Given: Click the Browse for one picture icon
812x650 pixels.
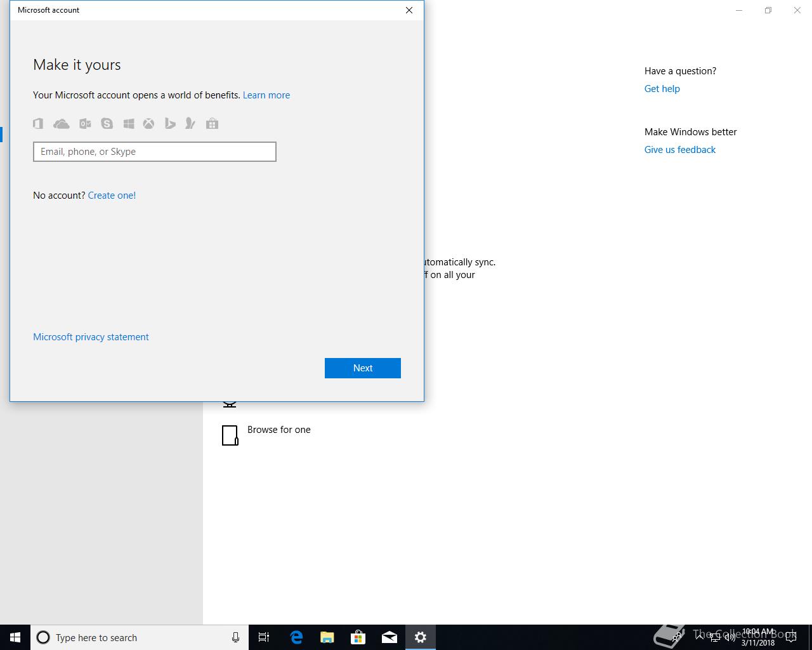Looking at the screenshot, I should click(x=230, y=435).
